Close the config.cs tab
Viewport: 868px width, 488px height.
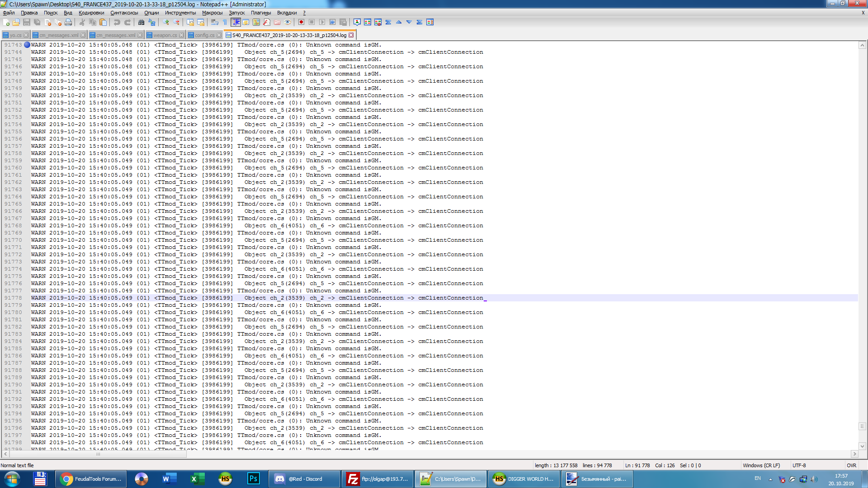click(x=219, y=35)
